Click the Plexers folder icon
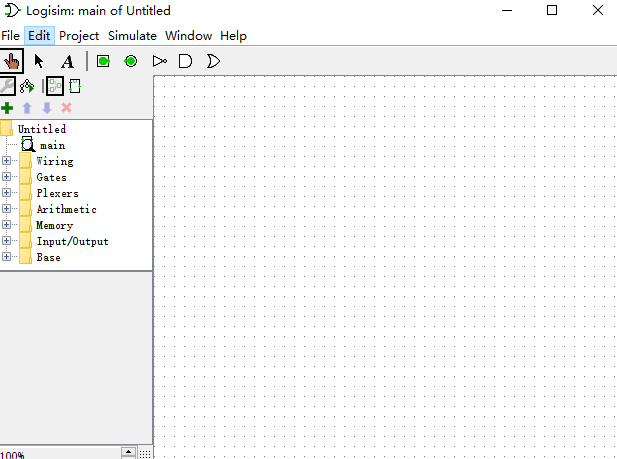 [x=26, y=193]
